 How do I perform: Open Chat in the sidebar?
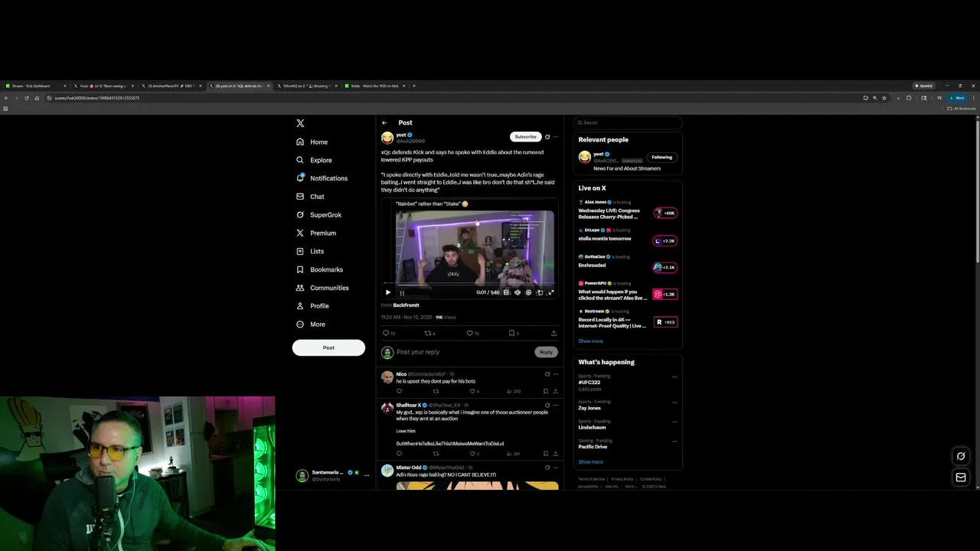(x=310, y=197)
